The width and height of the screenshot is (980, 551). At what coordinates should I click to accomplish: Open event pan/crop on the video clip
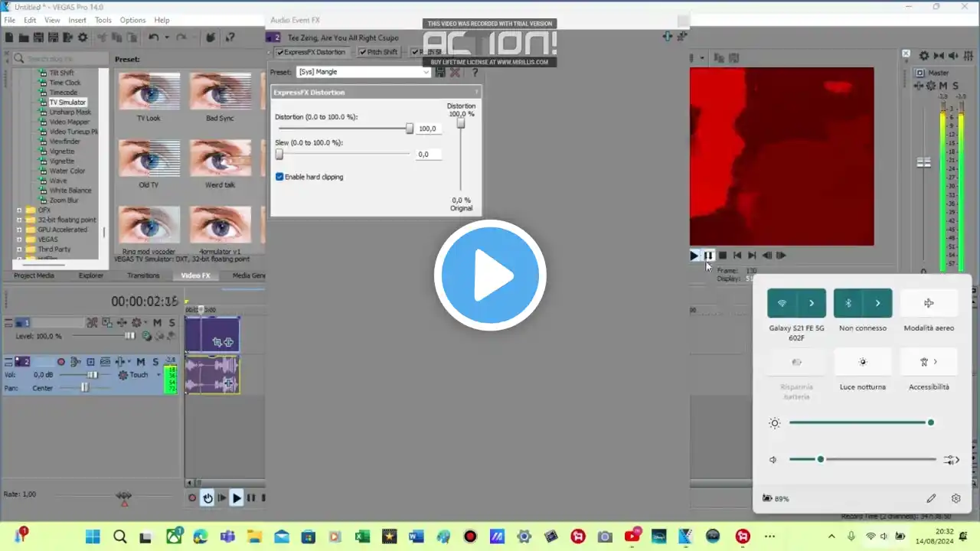tap(217, 342)
